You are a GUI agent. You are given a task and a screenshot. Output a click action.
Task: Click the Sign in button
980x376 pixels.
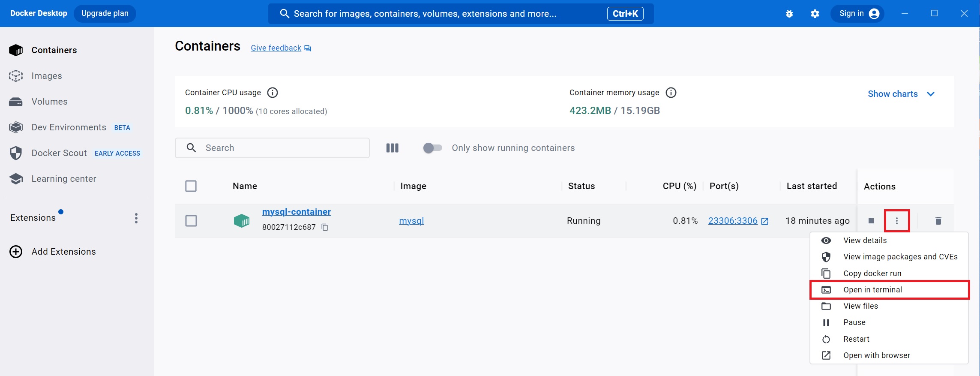click(857, 14)
